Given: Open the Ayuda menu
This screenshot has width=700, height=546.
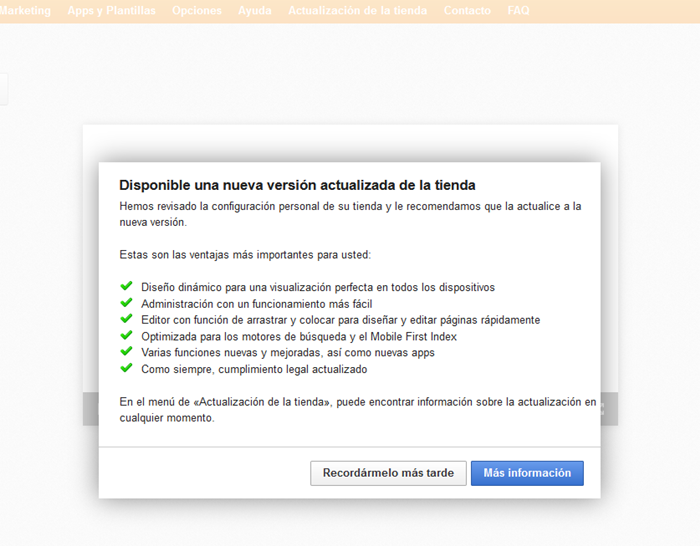Looking at the screenshot, I should tap(254, 10).
